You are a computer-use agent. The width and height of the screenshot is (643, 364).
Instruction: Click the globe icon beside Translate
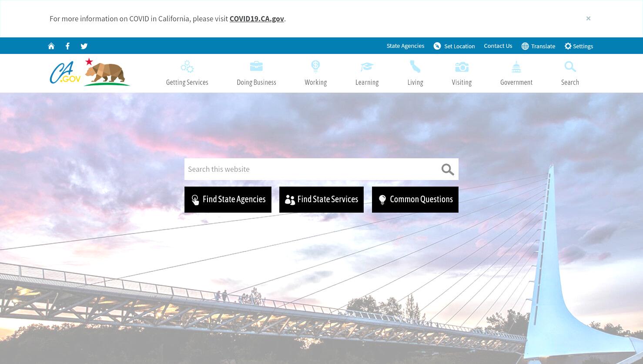tap(525, 46)
